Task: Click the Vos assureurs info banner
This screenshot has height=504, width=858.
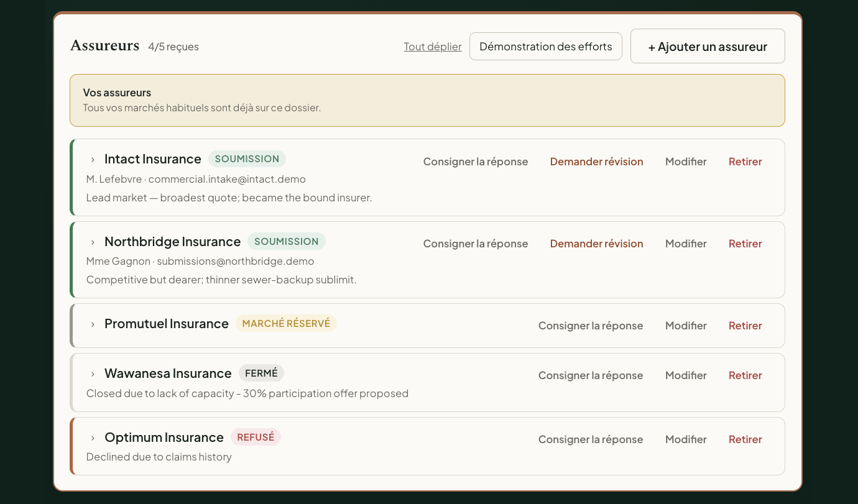Action: pyautogui.click(x=427, y=101)
